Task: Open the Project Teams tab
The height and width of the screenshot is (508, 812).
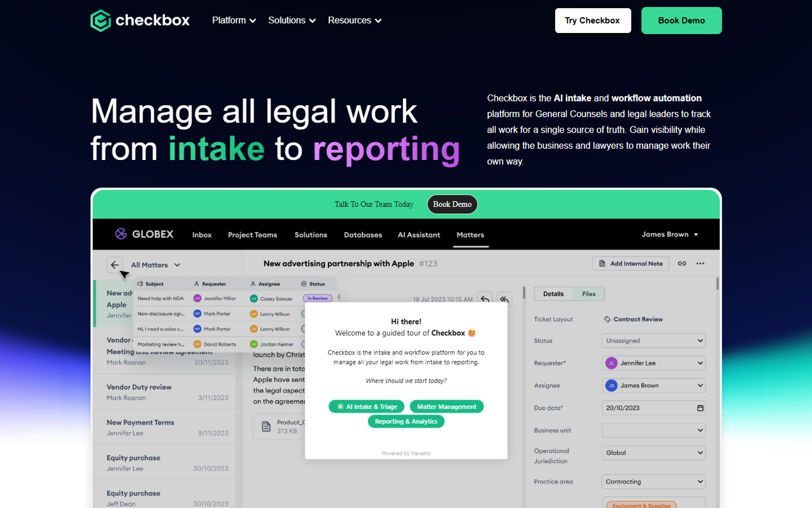Action: click(252, 235)
